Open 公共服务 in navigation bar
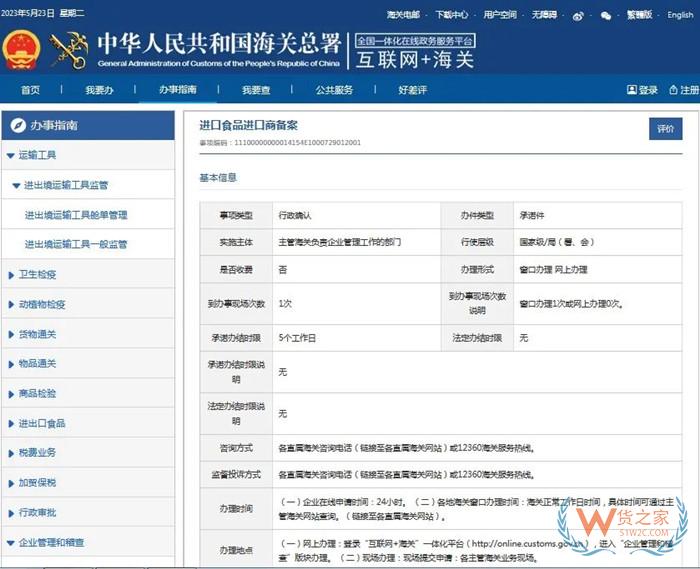Viewport: 700px width, 569px height. pos(334,90)
